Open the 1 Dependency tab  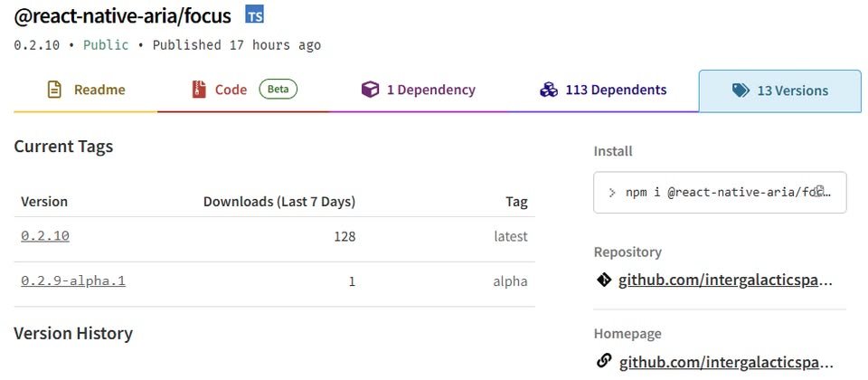418,90
